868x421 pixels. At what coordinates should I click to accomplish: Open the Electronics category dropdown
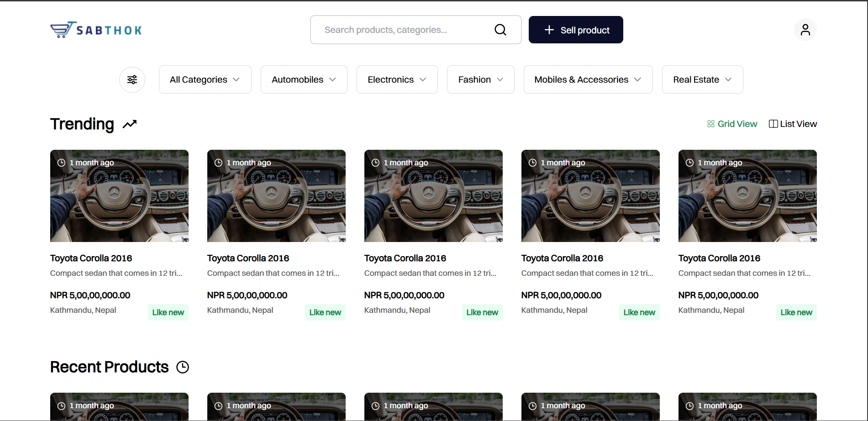click(397, 80)
